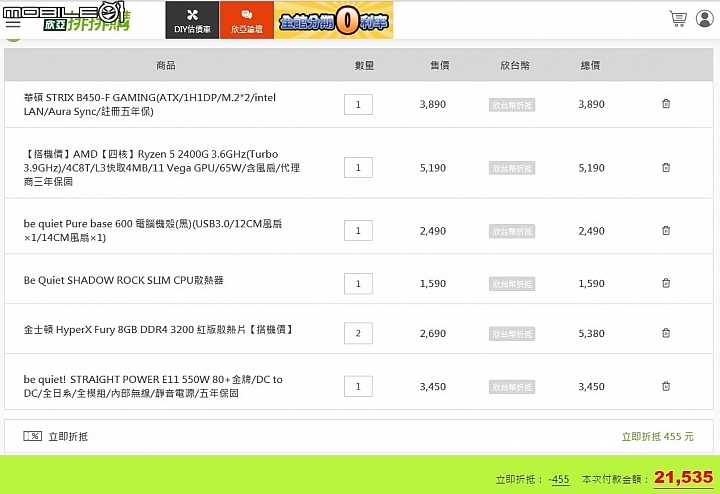Click the 2,690 unit price
The height and width of the screenshot is (494, 720).
(433, 333)
